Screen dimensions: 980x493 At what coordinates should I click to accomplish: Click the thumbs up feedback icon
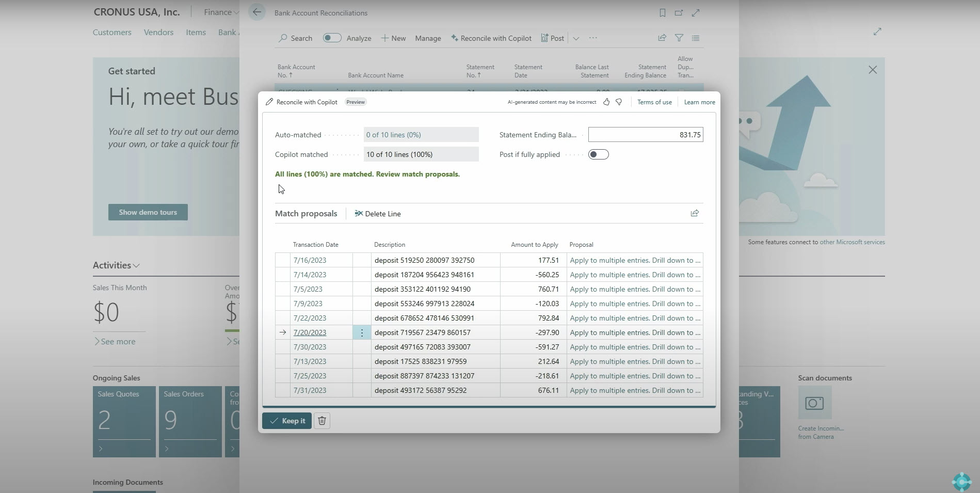click(x=606, y=102)
